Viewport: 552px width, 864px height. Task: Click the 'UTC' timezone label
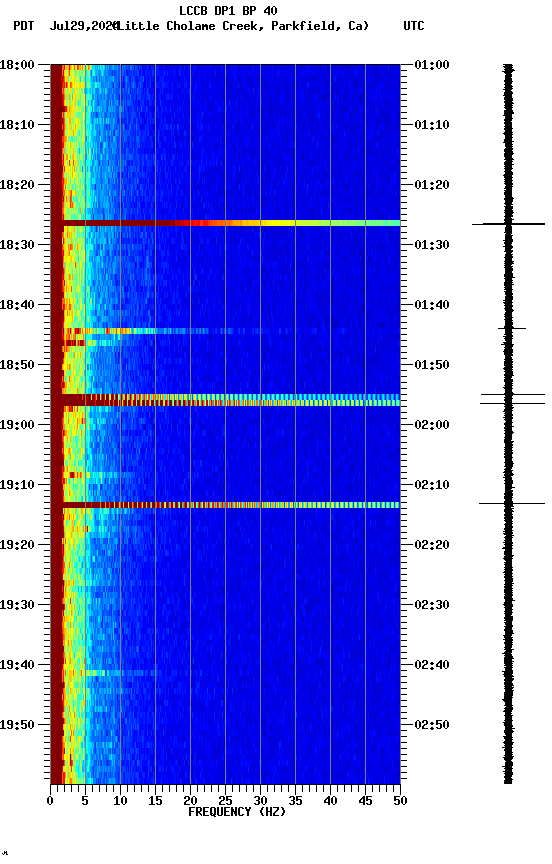(x=414, y=26)
